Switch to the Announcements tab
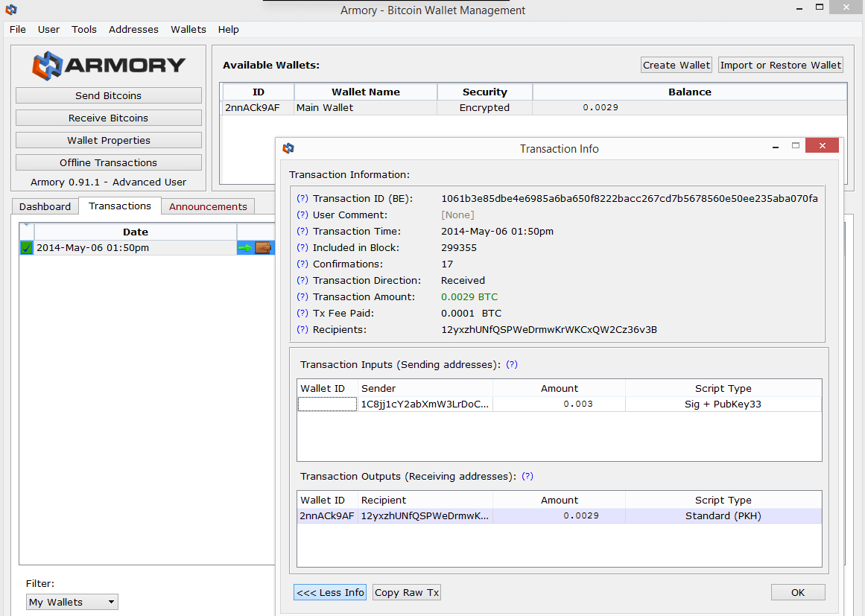 208,207
